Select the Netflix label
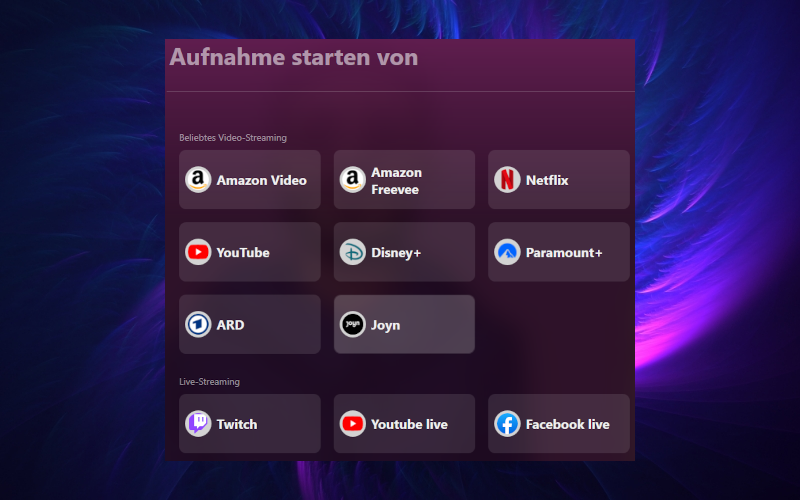800x500 pixels. pyautogui.click(x=547, y=180)
